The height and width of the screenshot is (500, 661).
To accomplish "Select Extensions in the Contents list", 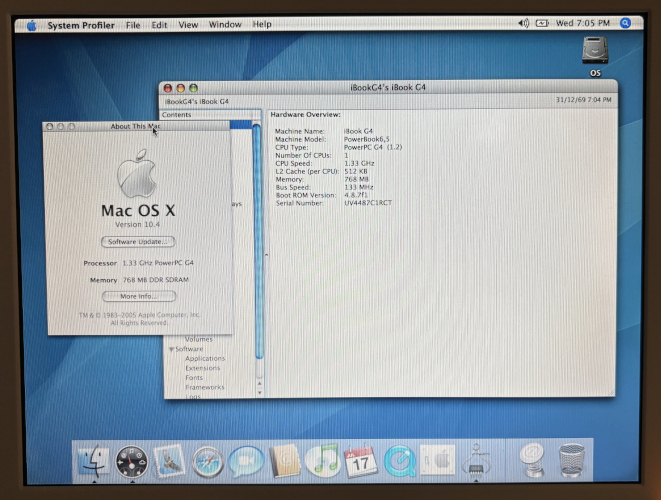I will pyautogui.click(x=202, y=368).
